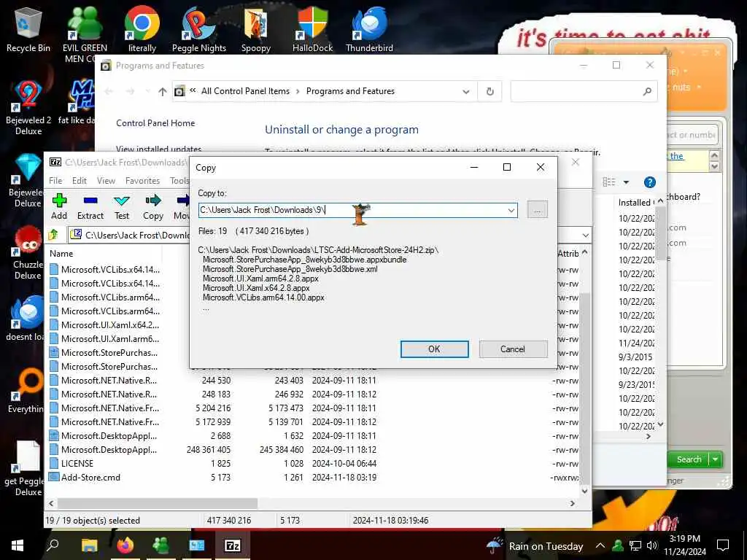Click the Extract tool in 7-Zip
Screen dimensions: 747x560
pyautogui.click(x=90, y=206)
